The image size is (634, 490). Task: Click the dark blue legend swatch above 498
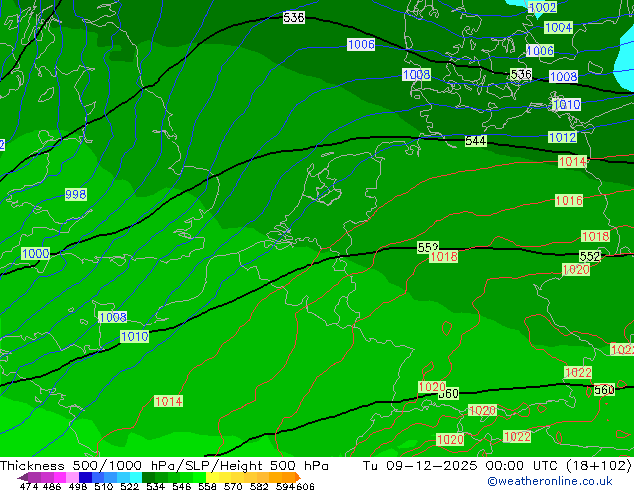pos(84,477)
